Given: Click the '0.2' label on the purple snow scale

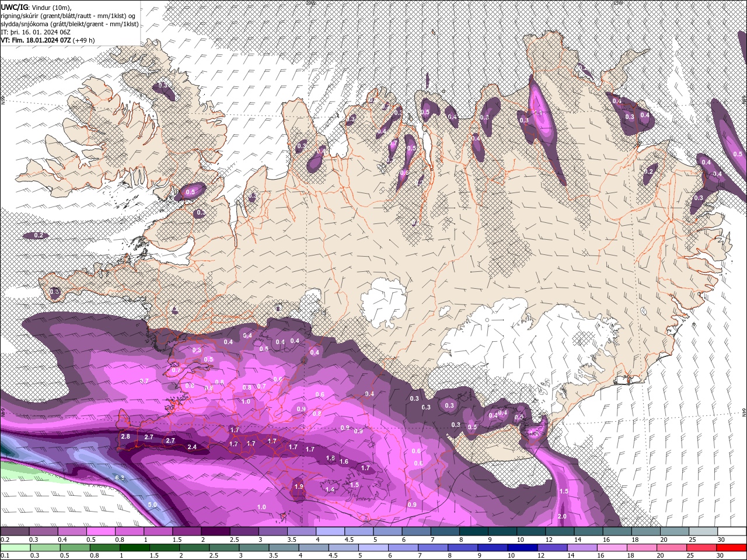Looking at the screenshot, I should point(5,540).
